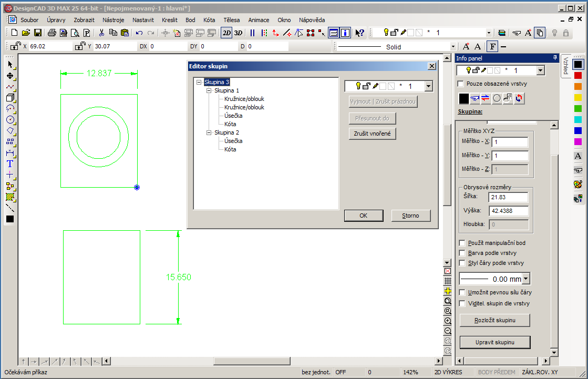
Task: Open the Nápověda menu
Action: coord(312,20)
